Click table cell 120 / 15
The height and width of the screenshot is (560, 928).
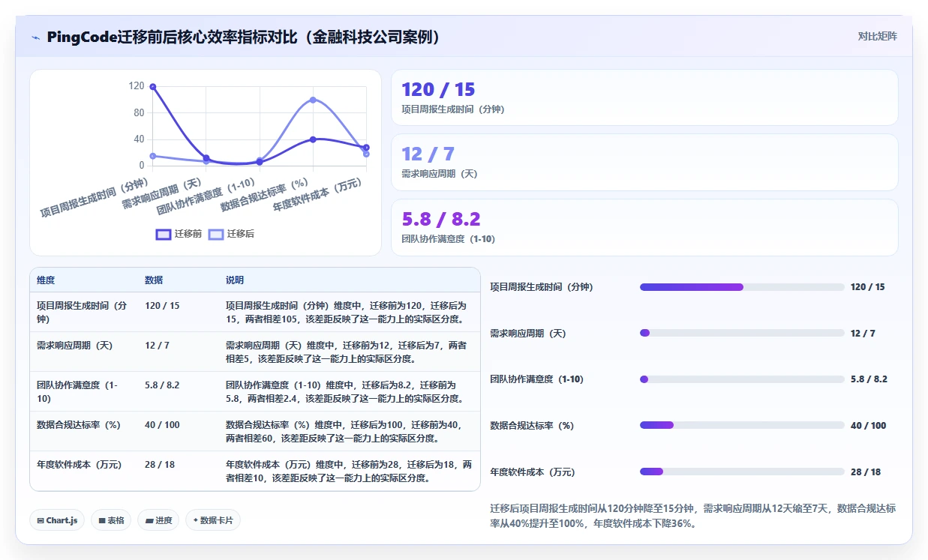point(162,306)
